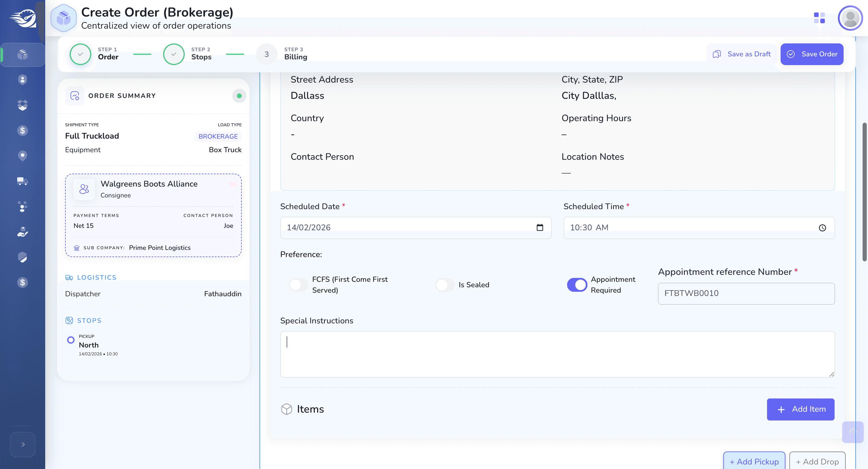Open the dollar icon above the location pin
The height and width of the screenshot is (469, 868).
click(22, 131)
